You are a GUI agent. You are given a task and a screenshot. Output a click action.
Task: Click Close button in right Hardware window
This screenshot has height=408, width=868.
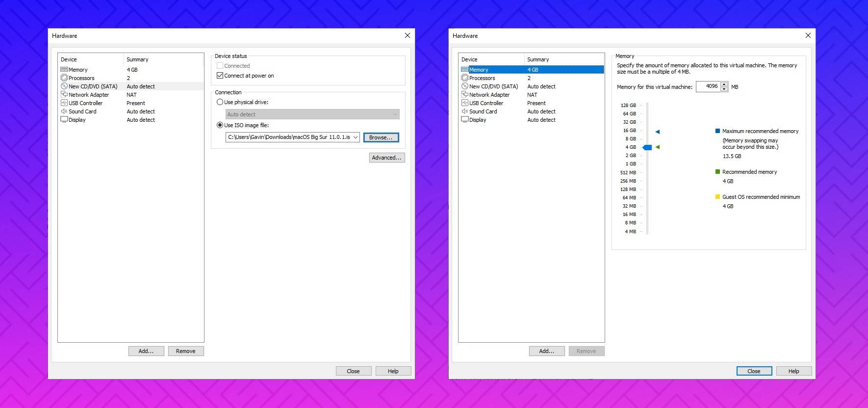click(x=754, y=371)
